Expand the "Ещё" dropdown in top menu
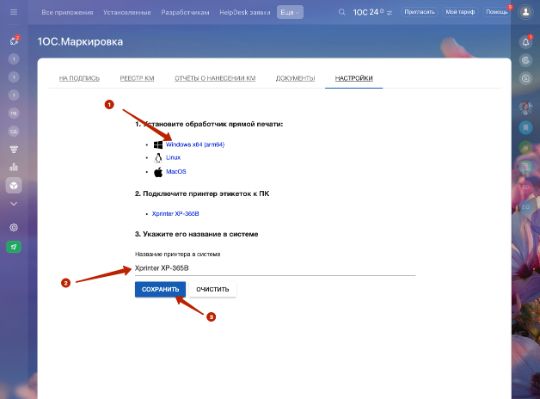Image resolution: width=540 pixels, height=399 pixels. 290,12
